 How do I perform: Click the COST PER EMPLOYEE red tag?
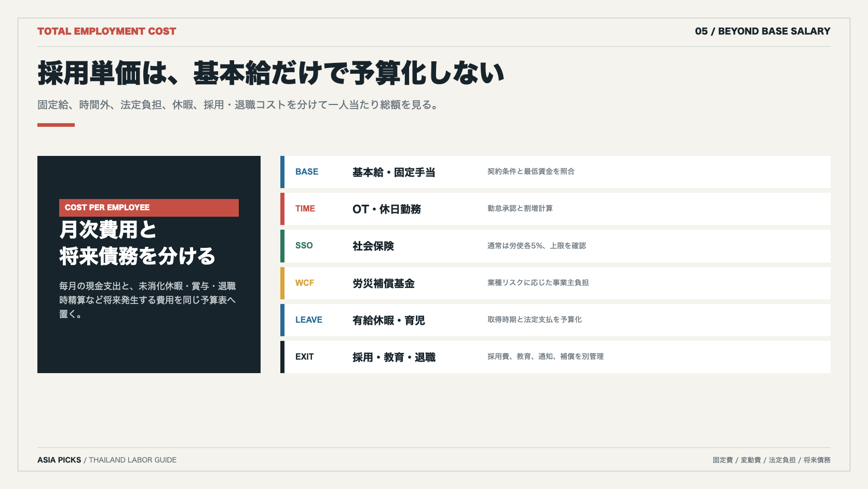[x=149, y=208]
